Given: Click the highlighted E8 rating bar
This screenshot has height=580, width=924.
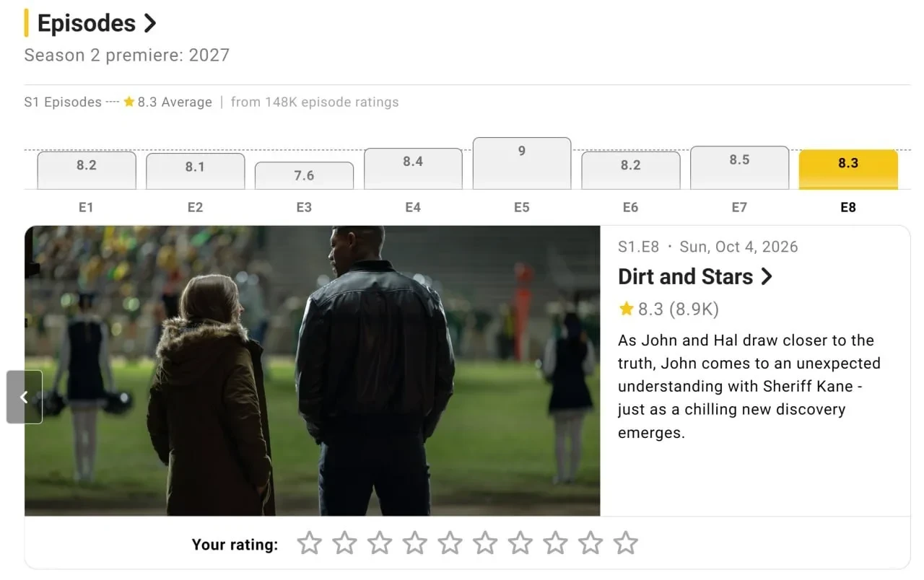Looking at the screenshot, I should [848, 170].
